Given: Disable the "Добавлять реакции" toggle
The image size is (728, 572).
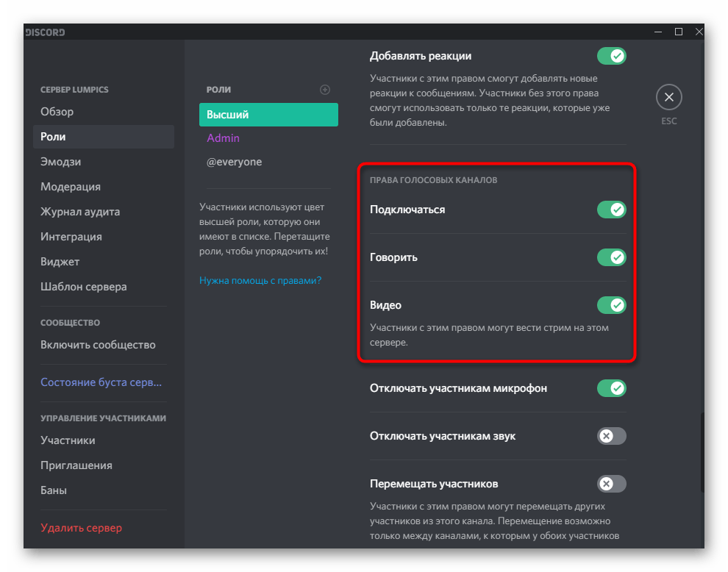Looking at the screenshot, I should [611, 55].
